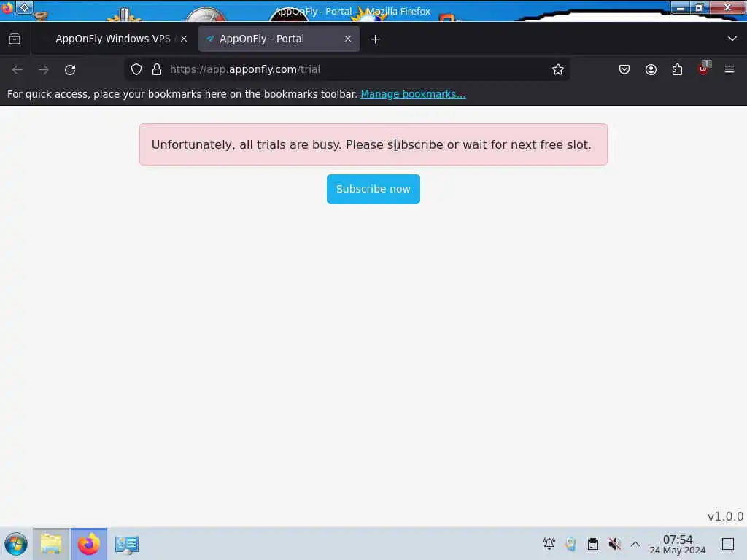The height and width of the screenshot is (560, 747).
Task: Unmute the volume tray icon
Action: point(614,544)
